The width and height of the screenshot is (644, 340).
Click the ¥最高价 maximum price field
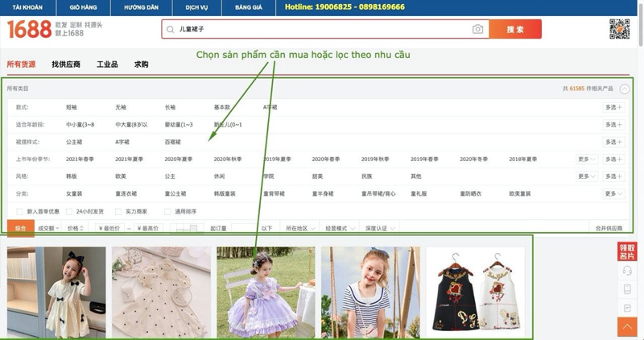tap(148, 228)
